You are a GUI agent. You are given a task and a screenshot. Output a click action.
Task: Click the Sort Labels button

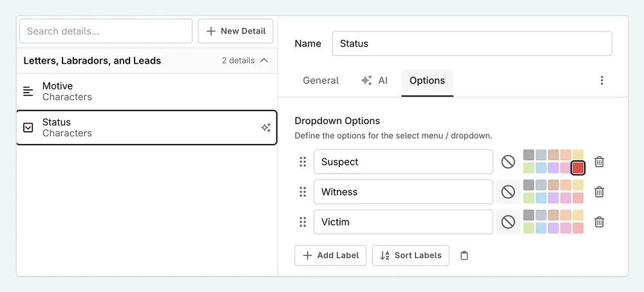(410, 255)
